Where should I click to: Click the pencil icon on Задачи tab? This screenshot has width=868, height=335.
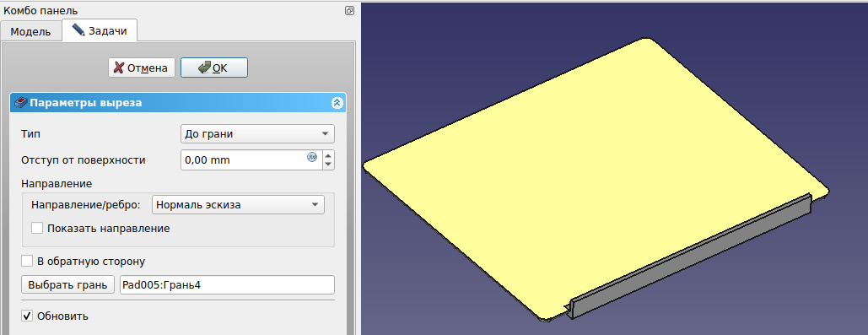click(x=78, y=30)
